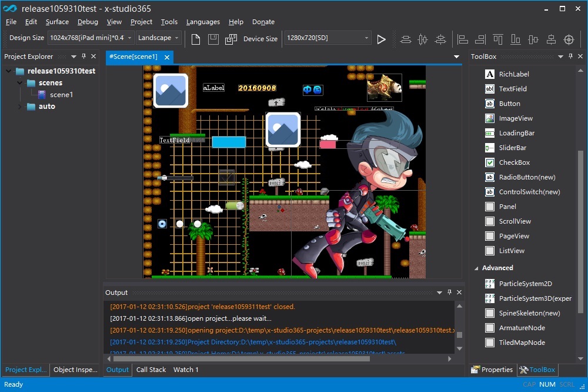
Task: Open the Languages menu
Action: coord(203,22)
